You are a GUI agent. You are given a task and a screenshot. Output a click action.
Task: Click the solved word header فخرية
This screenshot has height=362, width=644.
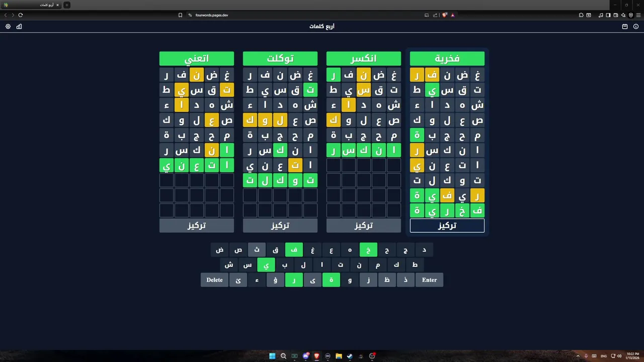click(447, 58)
